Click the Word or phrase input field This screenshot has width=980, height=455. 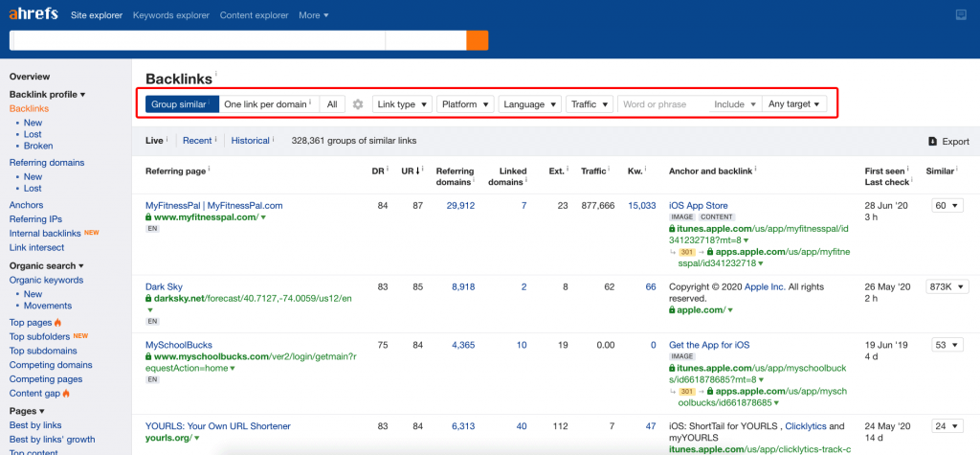click(663, 104)
